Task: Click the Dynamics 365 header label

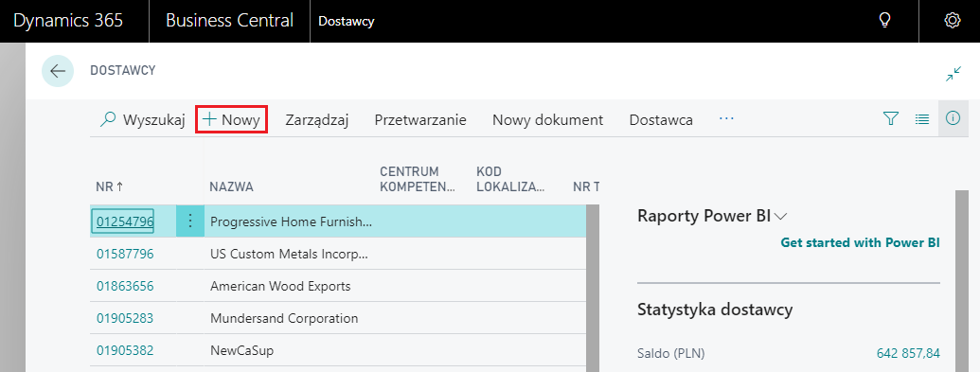Action: (68, 21)
